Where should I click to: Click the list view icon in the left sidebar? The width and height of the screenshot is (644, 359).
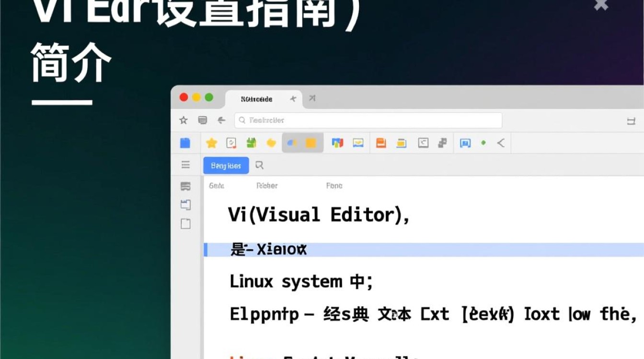tap(186, 186)
